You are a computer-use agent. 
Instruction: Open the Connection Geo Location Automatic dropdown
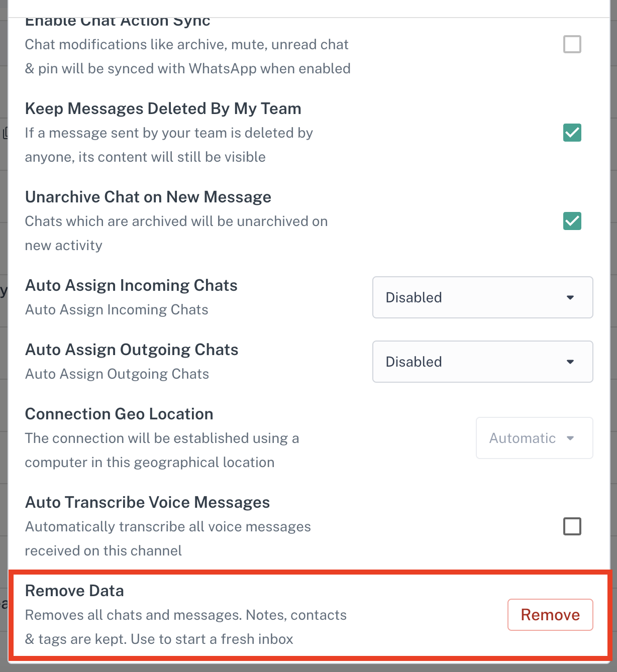click(x=534, y=438)
